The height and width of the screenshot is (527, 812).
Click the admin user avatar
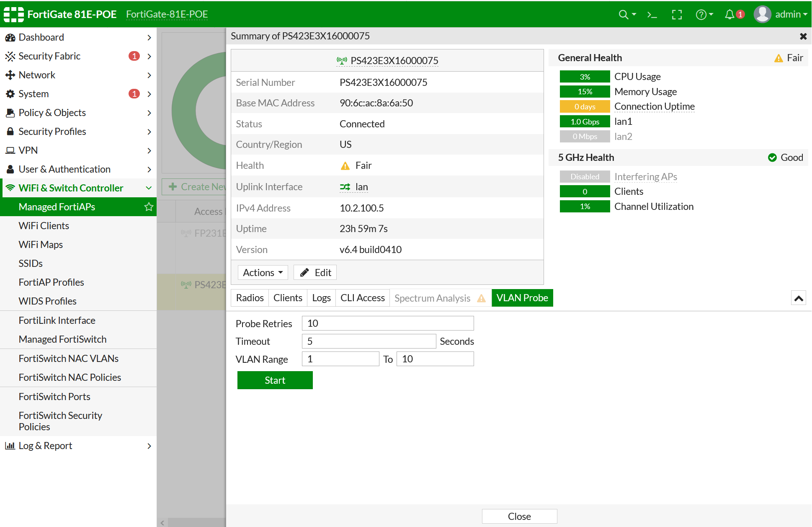point(762,14)
